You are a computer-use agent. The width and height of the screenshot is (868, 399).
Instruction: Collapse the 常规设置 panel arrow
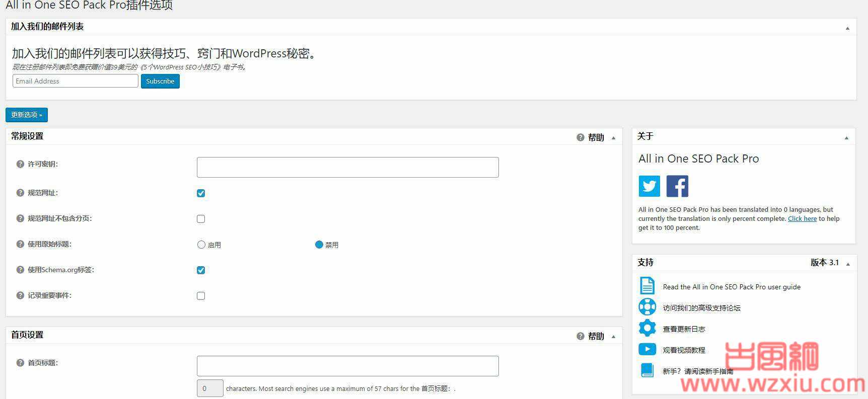point(613,138)
